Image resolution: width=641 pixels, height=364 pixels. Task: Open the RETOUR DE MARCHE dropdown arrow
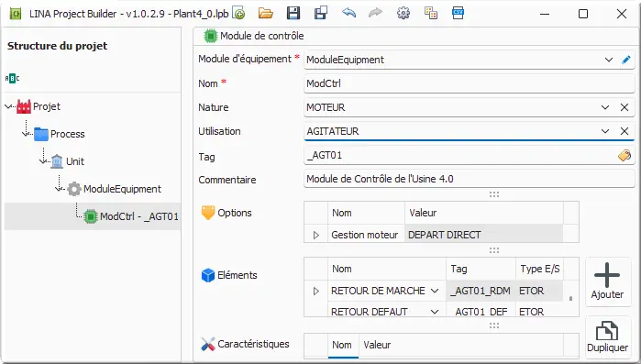pos(435,291)
